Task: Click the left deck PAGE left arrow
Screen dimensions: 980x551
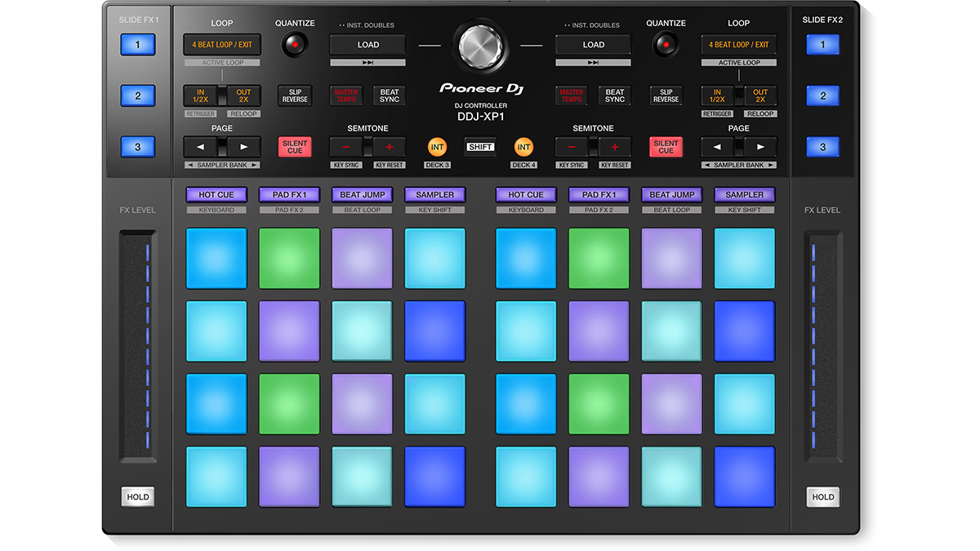Action: (200, 148)
